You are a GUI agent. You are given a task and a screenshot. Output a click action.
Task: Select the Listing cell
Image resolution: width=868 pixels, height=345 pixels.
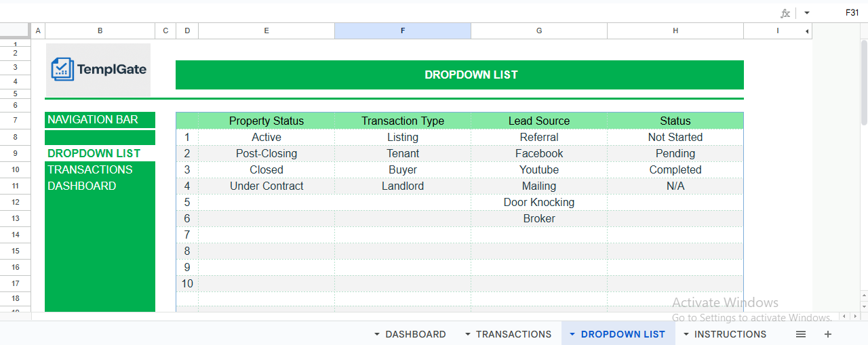[403, 137]
